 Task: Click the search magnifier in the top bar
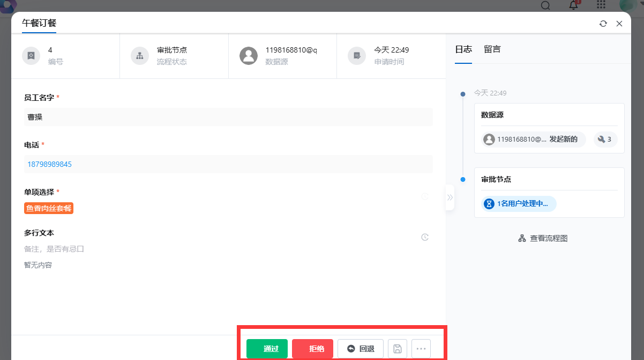pos(545,5)
